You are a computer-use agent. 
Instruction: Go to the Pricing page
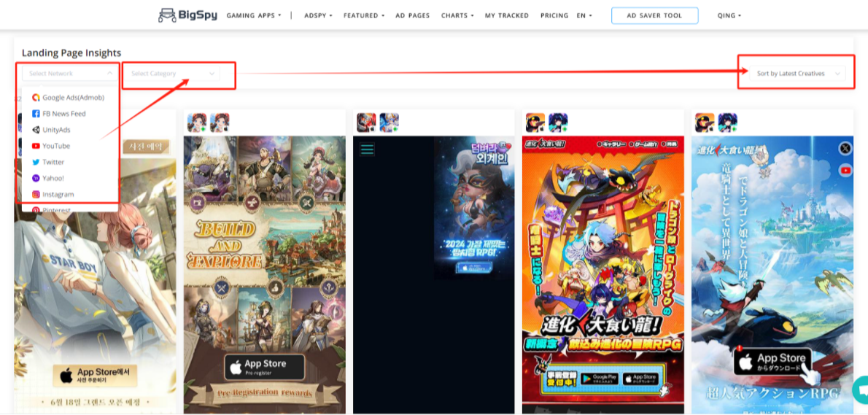tap(554, 15)
